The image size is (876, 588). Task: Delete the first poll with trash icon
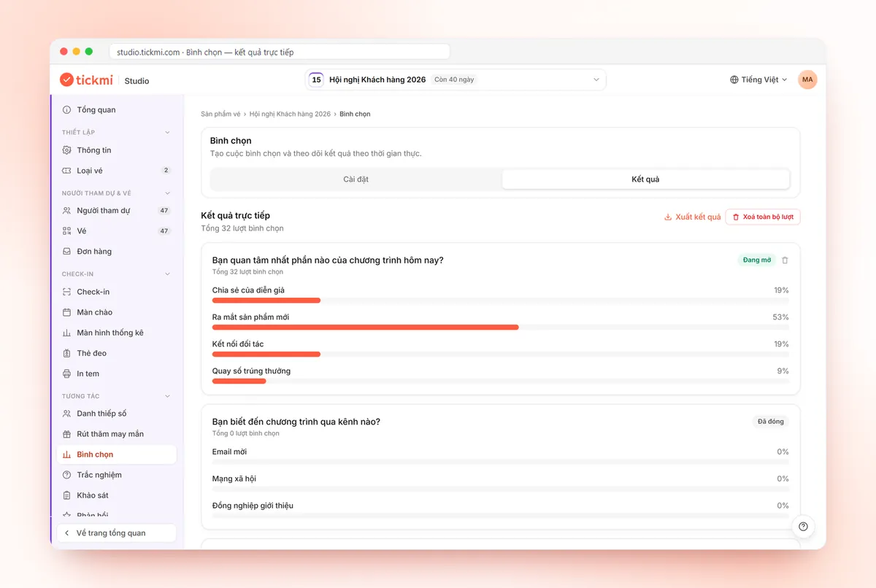785,260
